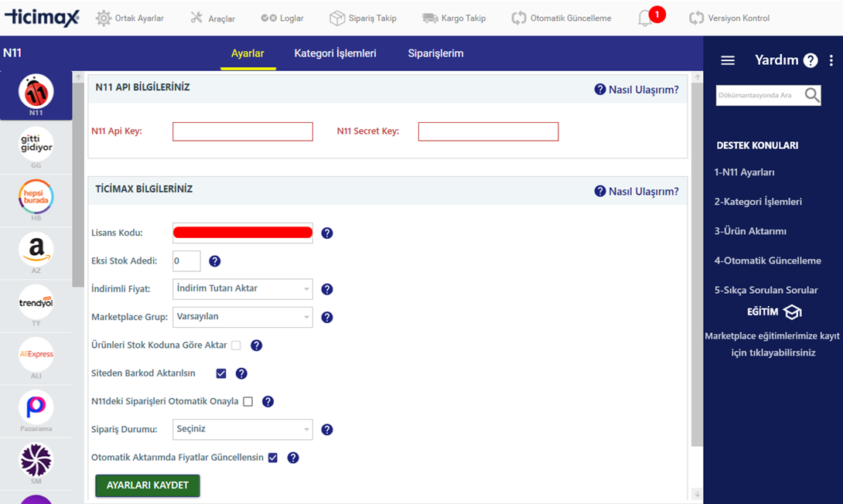Click the settings form vertical scrollbar
The height and width of the screenshot is (504, 843).
(x=697, y=264)
